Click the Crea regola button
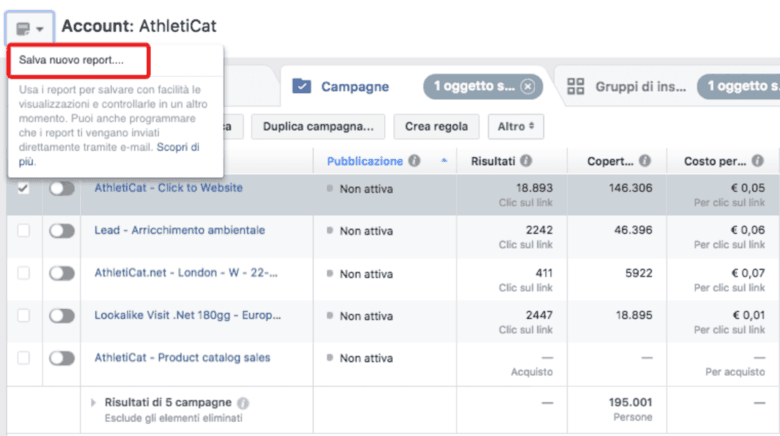The width and height of the screenshot is (780, 436). [436, 126]
